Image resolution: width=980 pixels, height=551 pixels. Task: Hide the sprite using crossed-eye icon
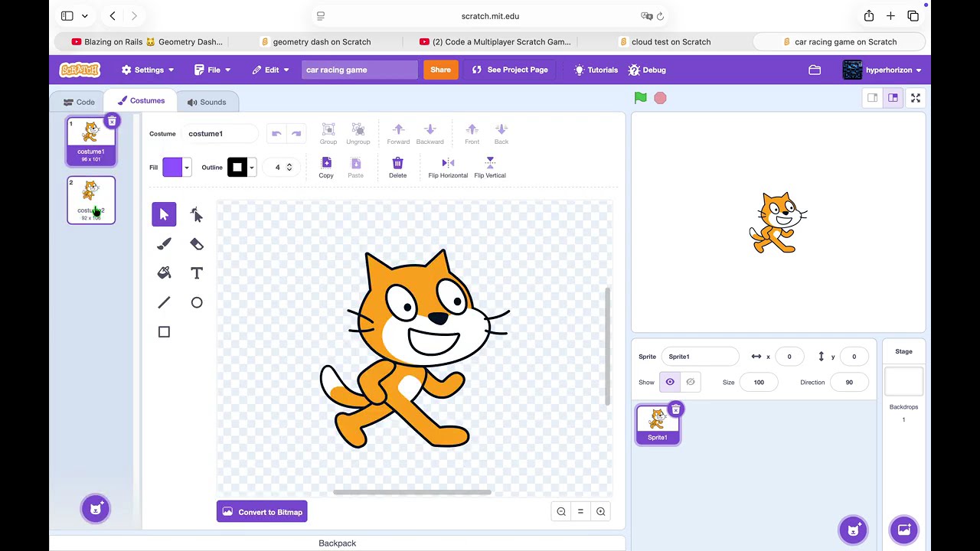point(691,382)
